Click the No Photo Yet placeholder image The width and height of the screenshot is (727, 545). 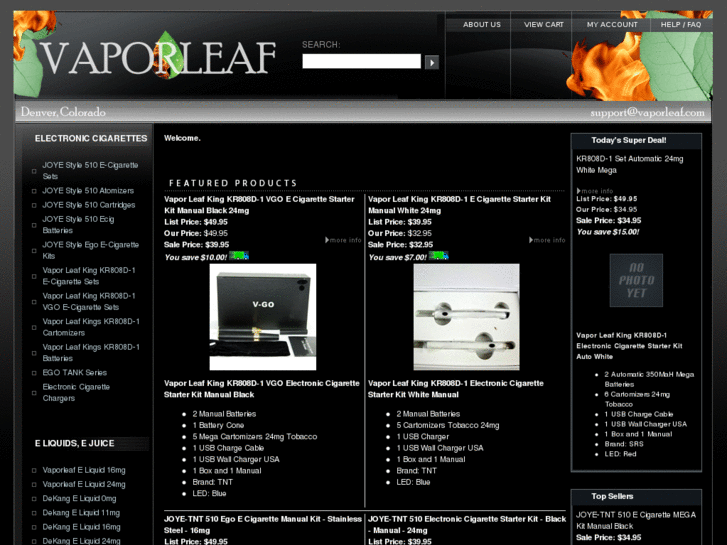(636, 280)
